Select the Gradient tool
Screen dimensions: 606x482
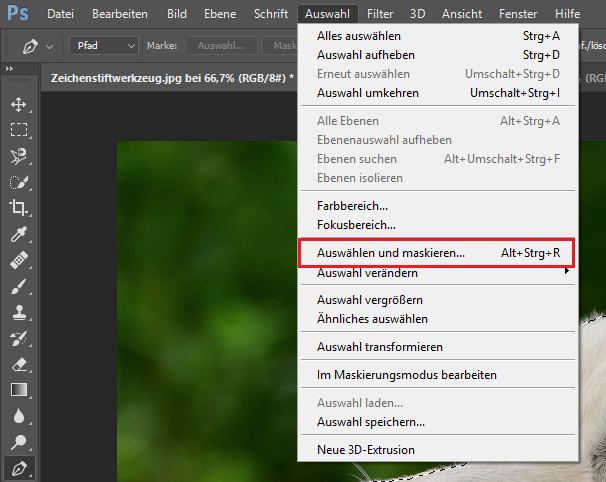pyautogui.click(x=18, y=390)
